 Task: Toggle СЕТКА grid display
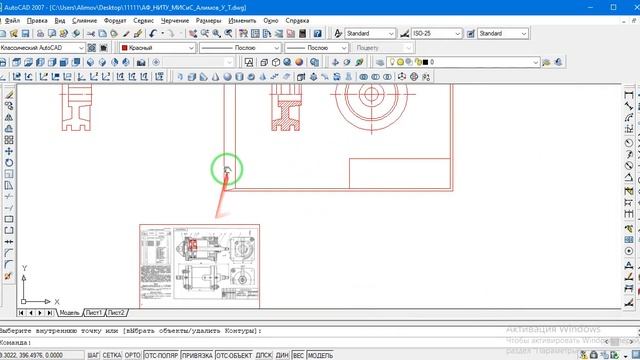[x=111, y=356]
